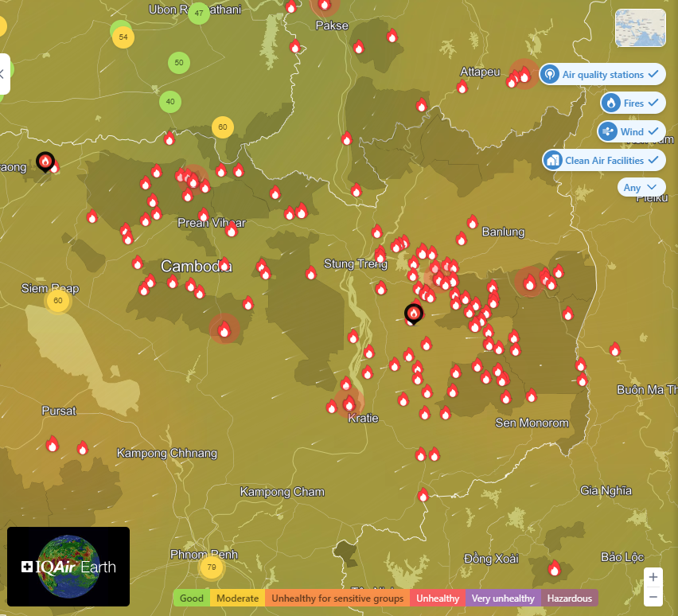
Task: Toggle the Clean Air Facilities layer
Action: (x=603, y=160)
